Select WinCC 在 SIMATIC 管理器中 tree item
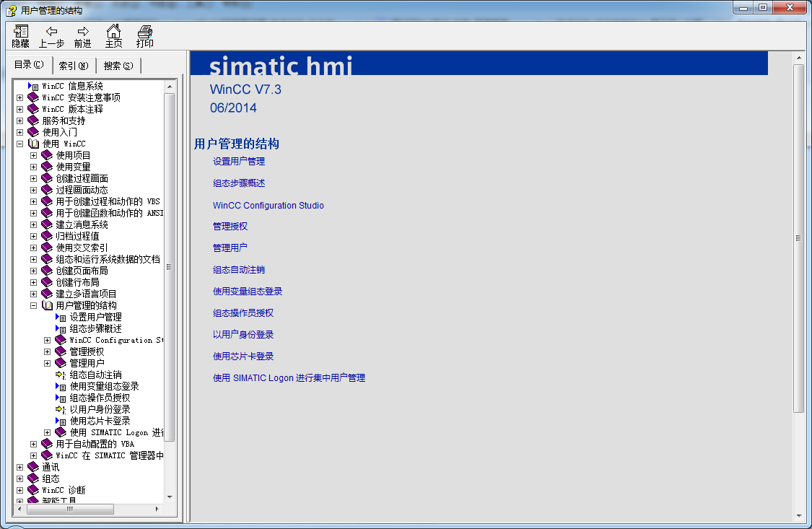The image size is (812, 529). [x=109, y=455]
